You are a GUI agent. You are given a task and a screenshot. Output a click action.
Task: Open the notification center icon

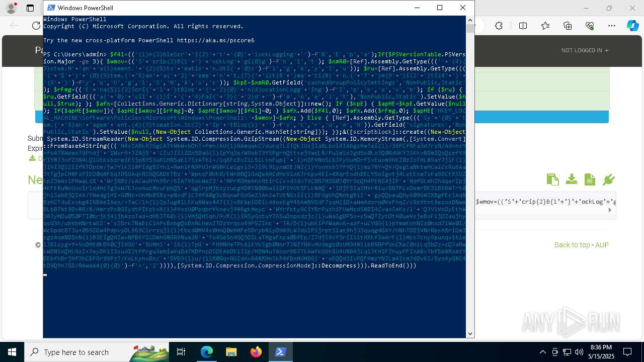[627, 352]
